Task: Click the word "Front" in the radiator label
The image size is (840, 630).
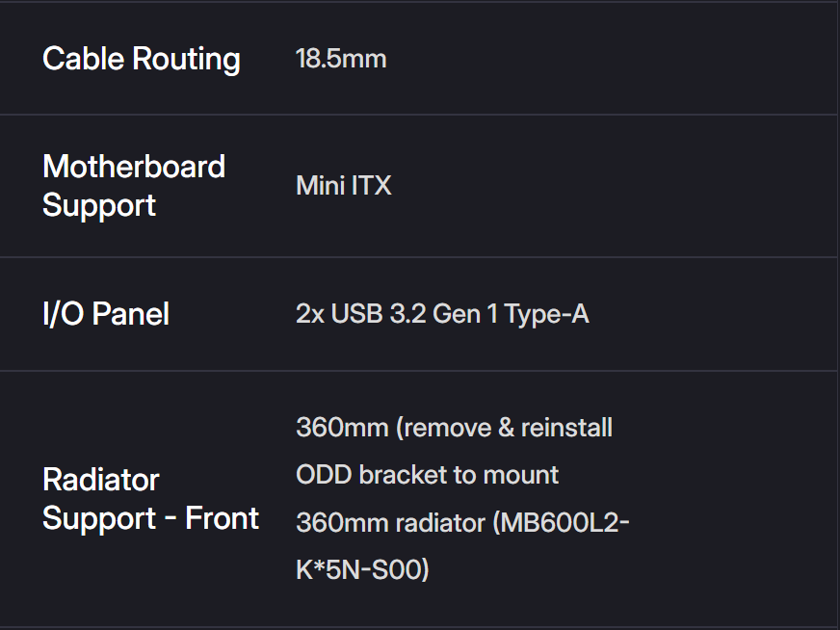Action: (223, 518)
